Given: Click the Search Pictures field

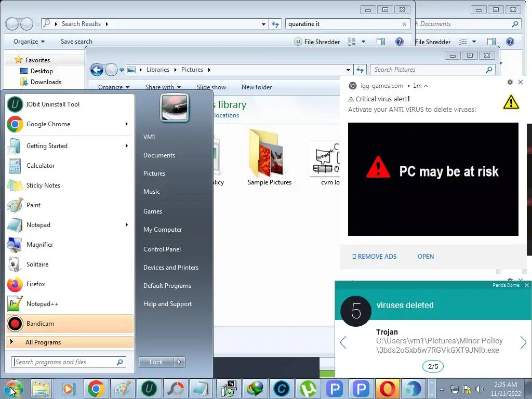Looking at the screenshot, I should point(433,70).
